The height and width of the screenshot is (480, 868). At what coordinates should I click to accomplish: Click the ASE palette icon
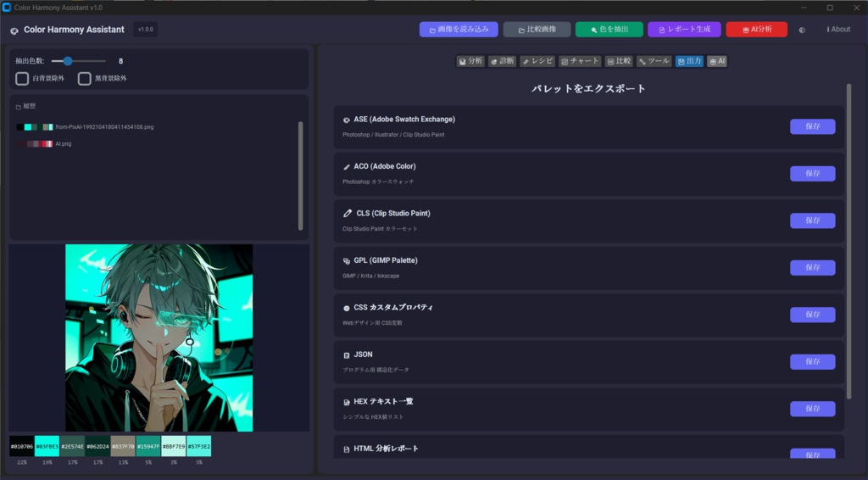pyautogui.click(x=347, y=120)
